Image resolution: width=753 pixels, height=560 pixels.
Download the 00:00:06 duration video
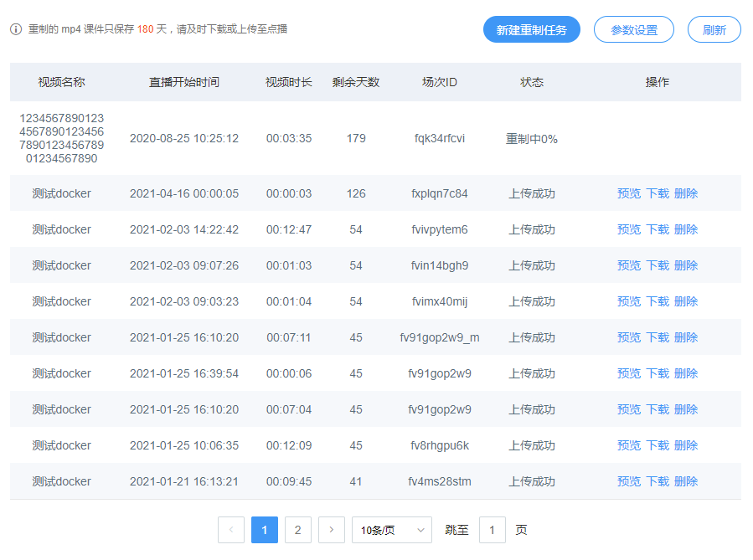click(658, 373)
